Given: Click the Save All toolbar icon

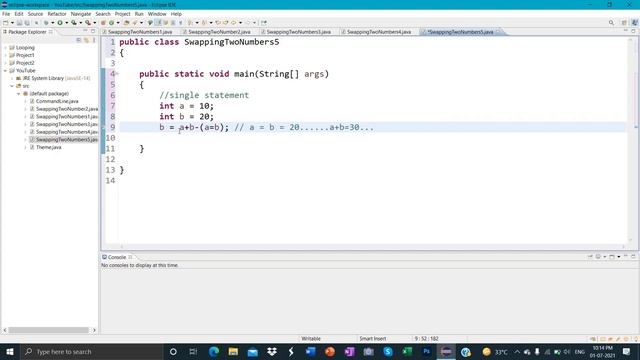Looking at the screenshot, I should (x=27, y=22).
